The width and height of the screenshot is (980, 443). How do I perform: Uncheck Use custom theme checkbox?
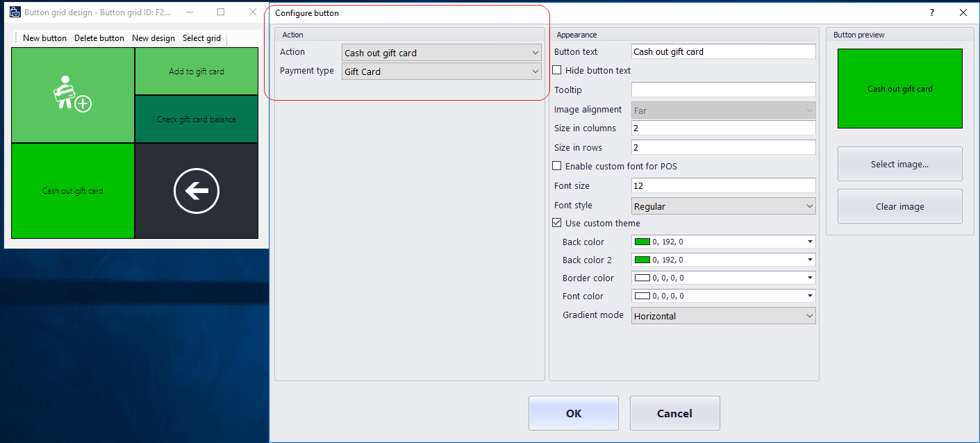(556, 223)
